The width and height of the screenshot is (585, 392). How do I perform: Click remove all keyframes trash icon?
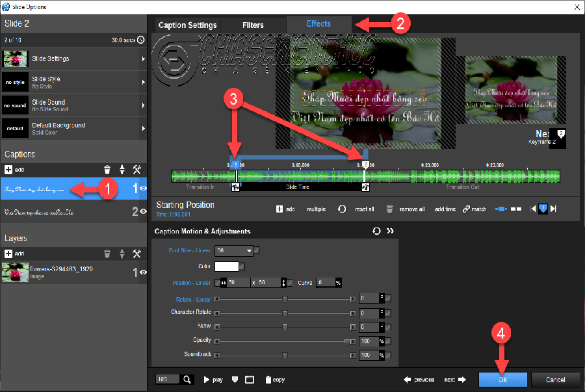point(389,209)
